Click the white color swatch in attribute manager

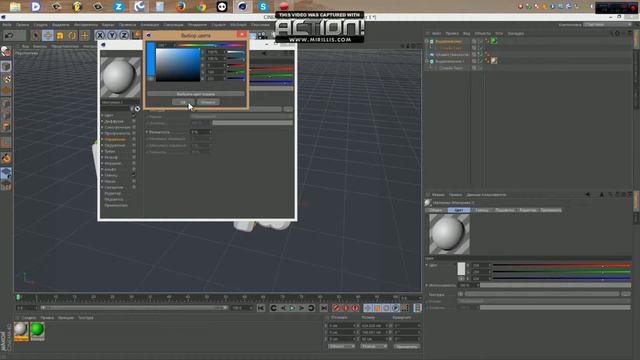[x=461, y=269]
